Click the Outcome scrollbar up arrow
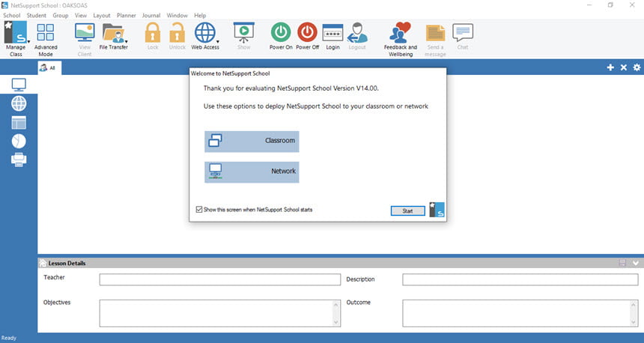This screenshot has height=343, width=644. [x=634, y=304]
